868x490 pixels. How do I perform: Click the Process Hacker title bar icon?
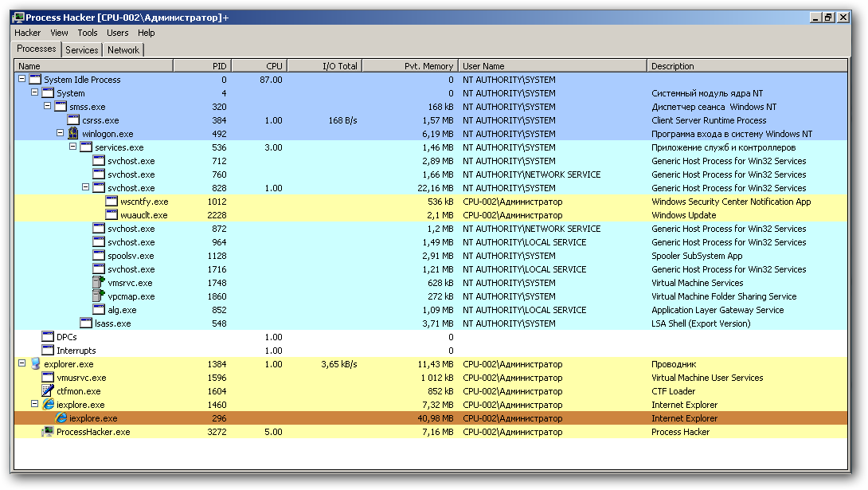pos(18,18)
